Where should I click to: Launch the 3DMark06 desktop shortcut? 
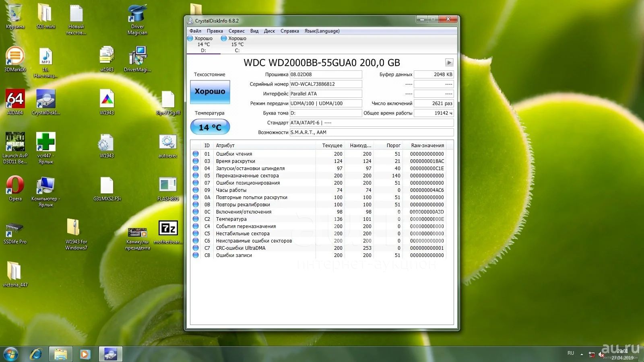pos(15,60)
